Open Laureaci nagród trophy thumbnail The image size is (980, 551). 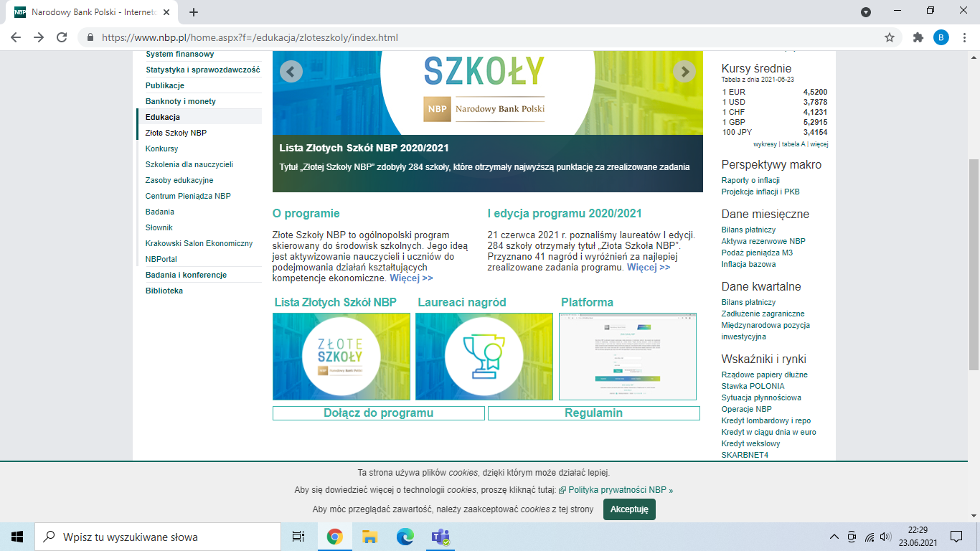[x=484, y=357]
